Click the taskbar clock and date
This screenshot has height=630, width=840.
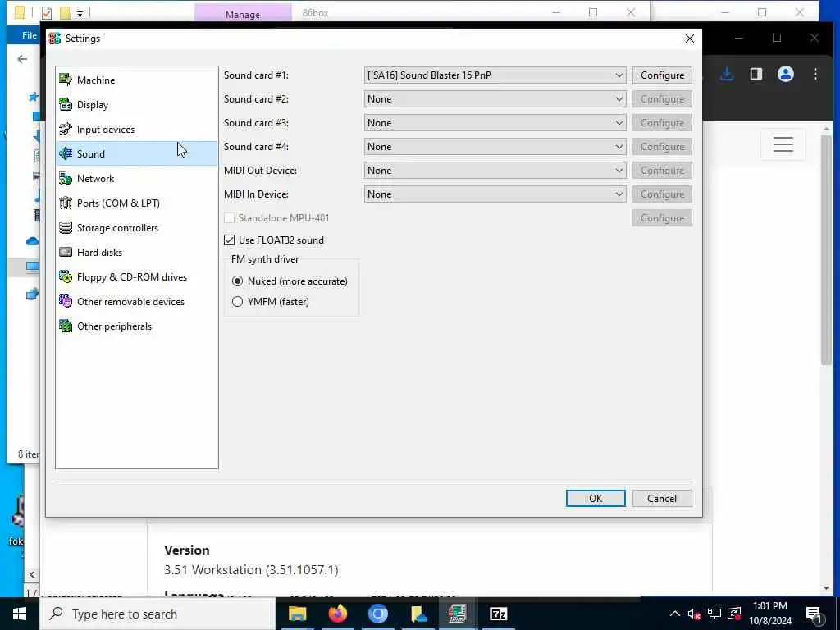769,614
